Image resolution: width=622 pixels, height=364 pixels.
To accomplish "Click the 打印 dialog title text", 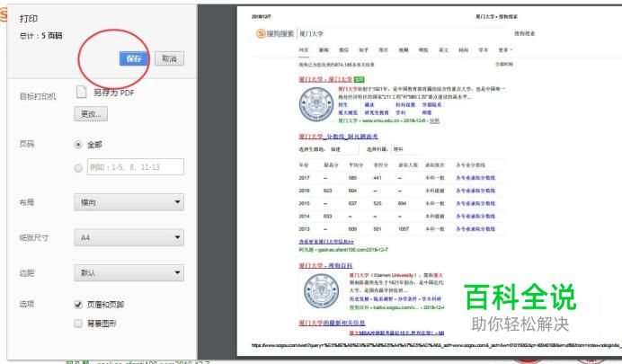I will pyautogui.click(x=29, y=19).
